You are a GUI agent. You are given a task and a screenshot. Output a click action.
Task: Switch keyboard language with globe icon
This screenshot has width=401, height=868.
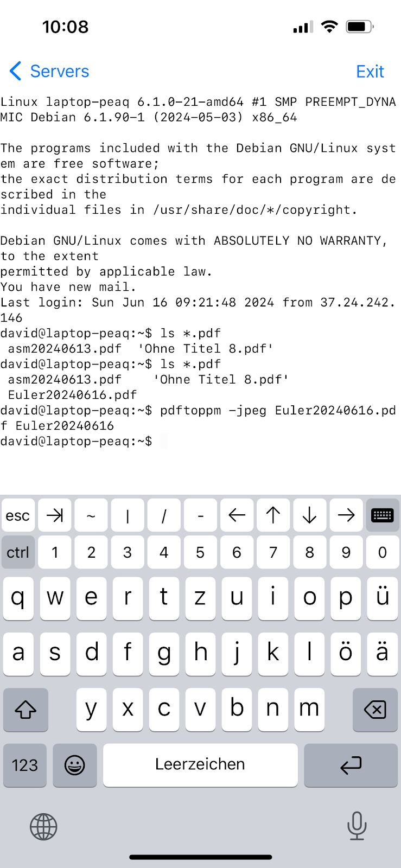pyautogui.click(x=43, y=827)
